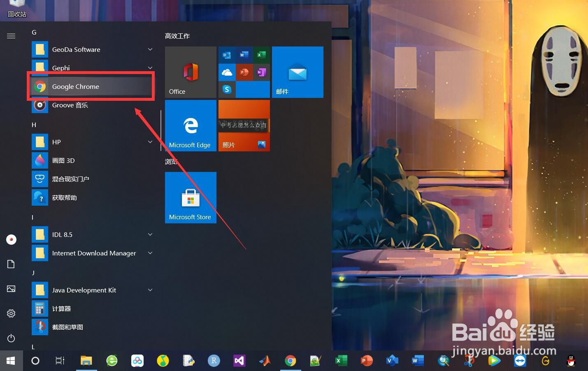Open the user account icon in Start sidebar
This screenshot has width=588, height=371.
click(x=11, y=239)
